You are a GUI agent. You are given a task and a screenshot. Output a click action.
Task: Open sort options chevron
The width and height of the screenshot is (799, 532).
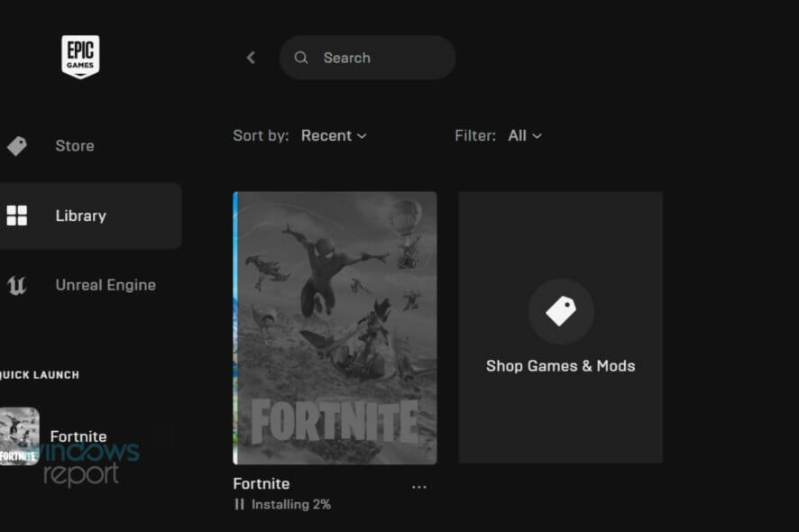(x=362, y=136)
